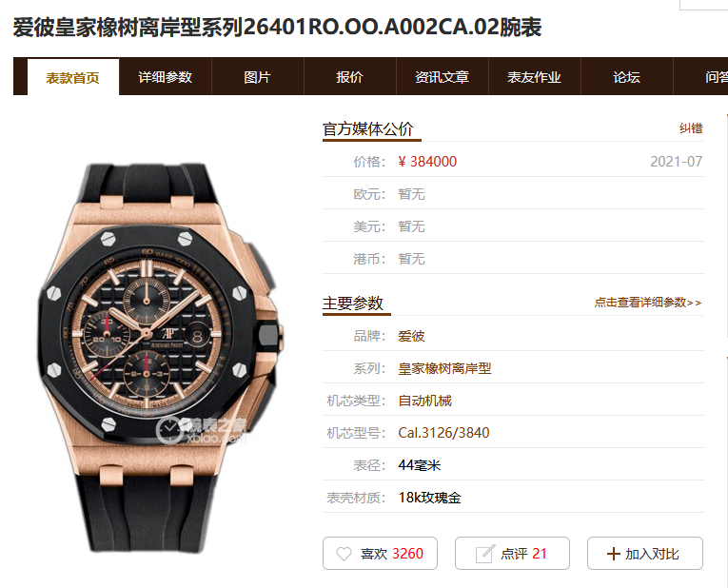Open the 皇家橡树离岸型 series link
The image size is (728, 588).
(x=444, y=368)
